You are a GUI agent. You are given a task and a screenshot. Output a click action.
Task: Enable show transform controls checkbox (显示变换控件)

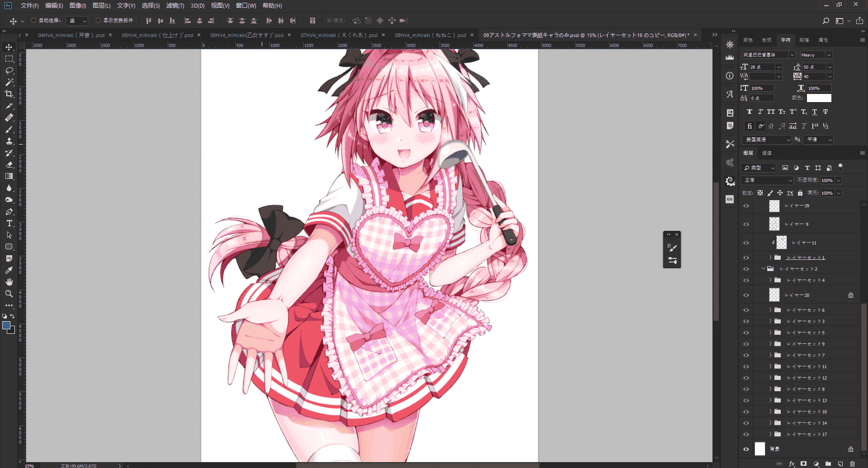[98, 20]
